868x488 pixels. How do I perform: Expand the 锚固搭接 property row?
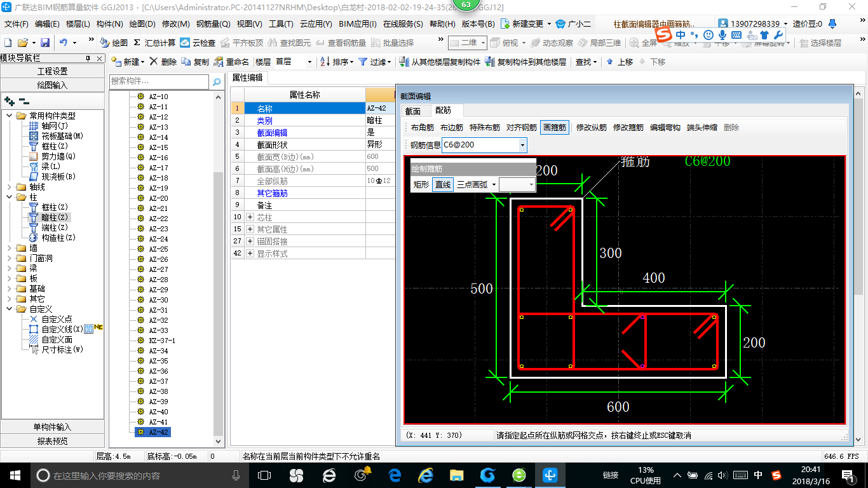point(250,241)
